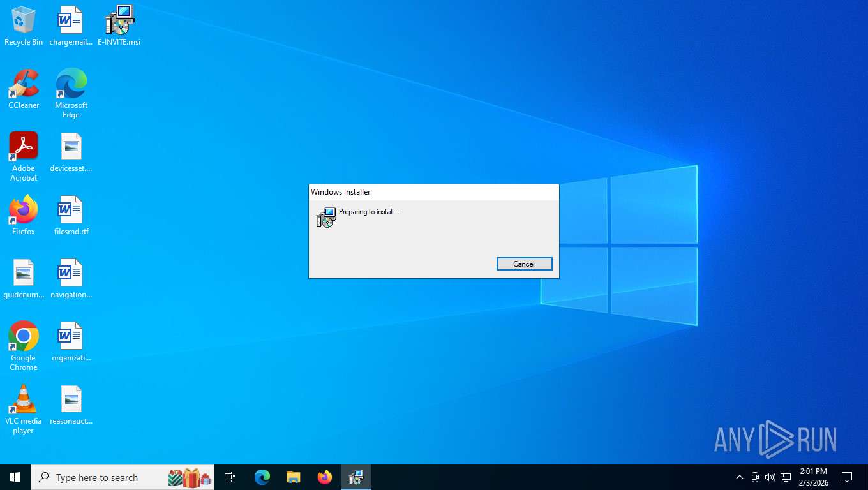Select the Adobe Acrobat shortcut
The width and height of the screenshot is (868, 490).
[x=24, y=157]
